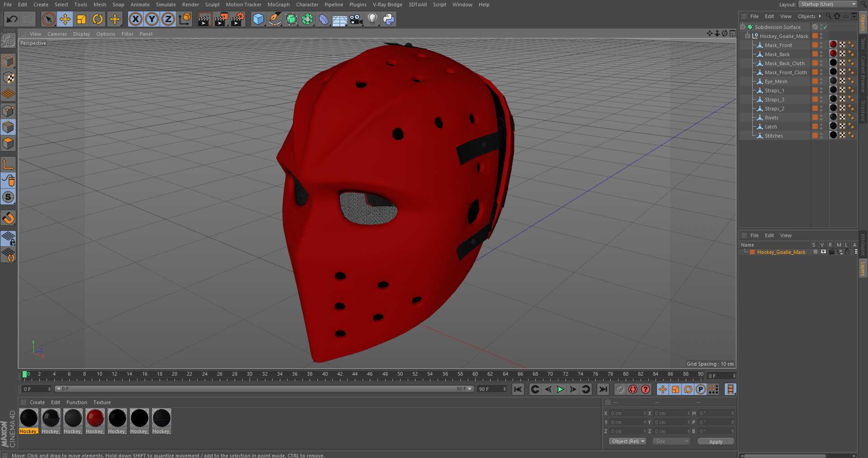
Task: Switch to Texture mode
Action: [x=8, y=77]
